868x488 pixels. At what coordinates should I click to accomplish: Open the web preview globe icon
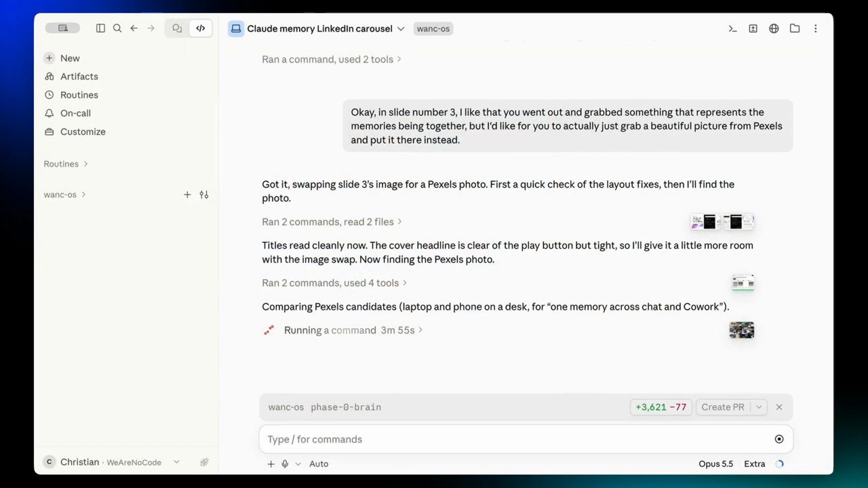(774, 28)
